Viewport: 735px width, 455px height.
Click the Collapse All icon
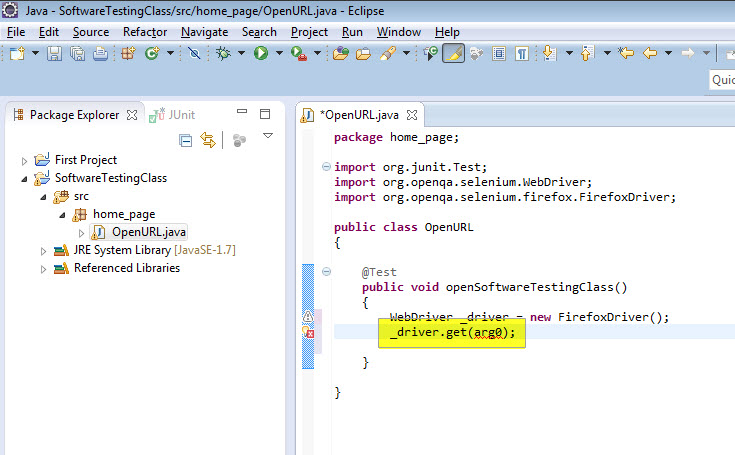(x=186, y=140)
